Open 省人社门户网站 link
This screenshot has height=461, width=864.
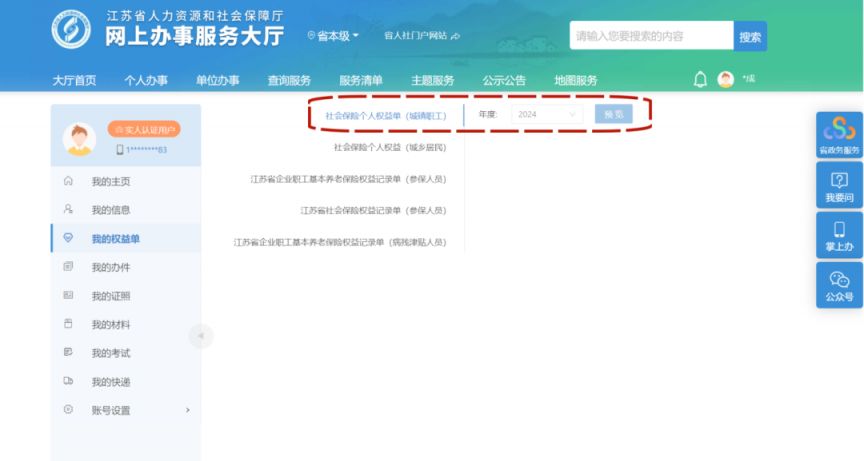pos(421,35)
